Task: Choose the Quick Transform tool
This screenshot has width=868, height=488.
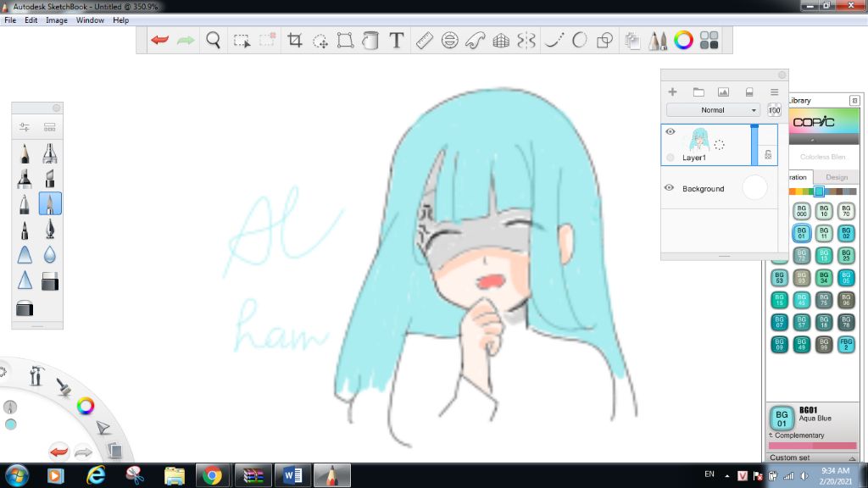Action: point(320,41)
